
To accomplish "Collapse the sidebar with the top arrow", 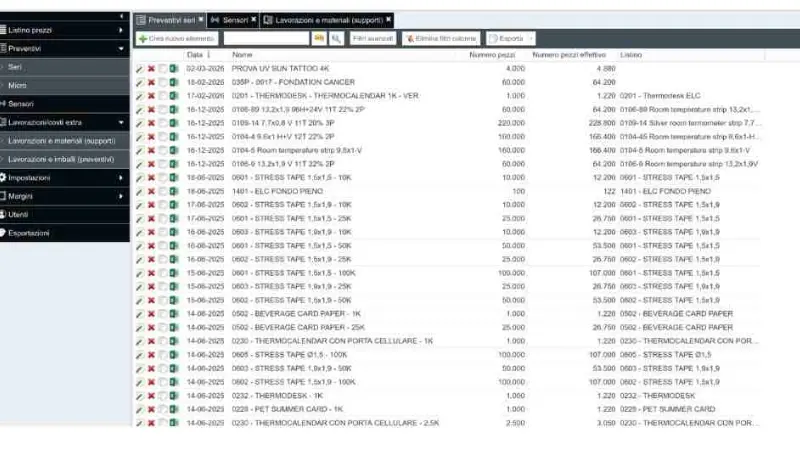I will pyautogui.click(x=121, y=16).
